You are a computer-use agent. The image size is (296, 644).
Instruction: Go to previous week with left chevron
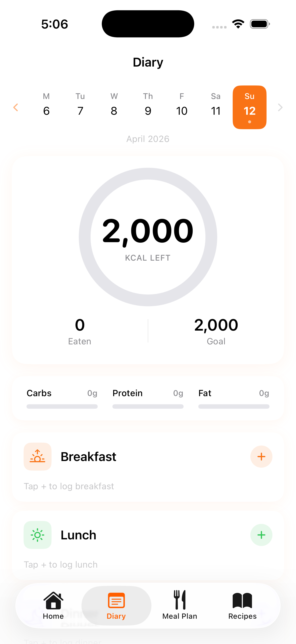pyautogui.click(x=16, y=108)
